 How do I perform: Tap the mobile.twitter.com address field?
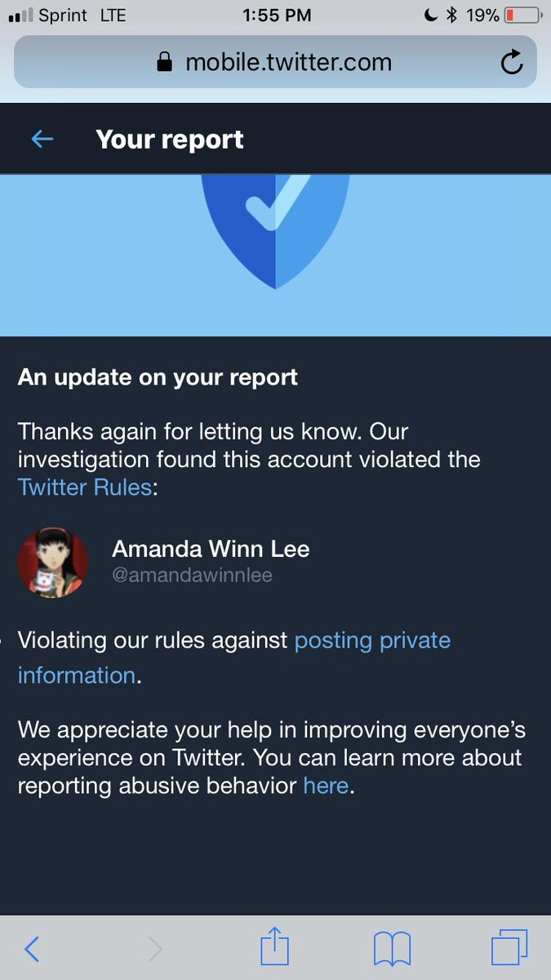275,62
